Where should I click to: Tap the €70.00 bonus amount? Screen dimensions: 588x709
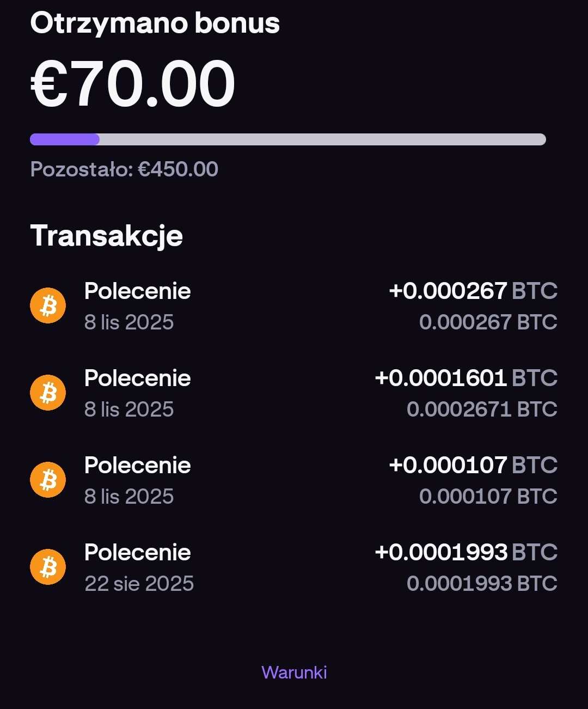(x=133, y=83)
